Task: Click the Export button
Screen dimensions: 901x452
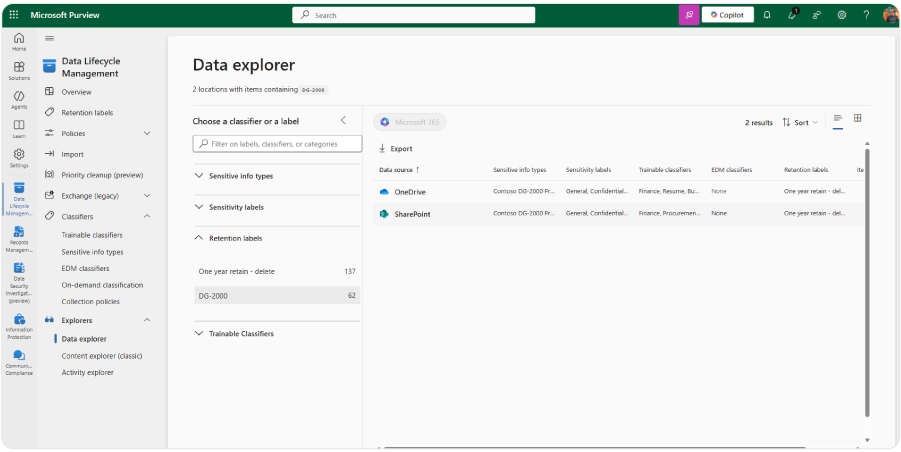Action: point(396,149)
